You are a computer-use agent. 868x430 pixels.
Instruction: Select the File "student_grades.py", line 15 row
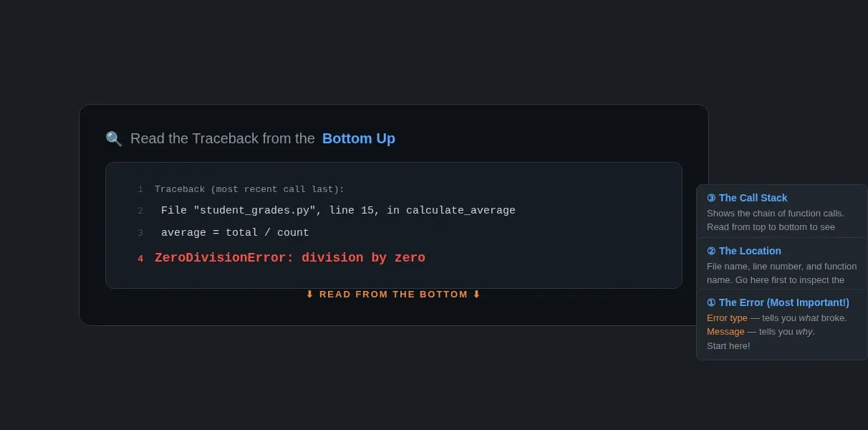click(x=338, y=211)
